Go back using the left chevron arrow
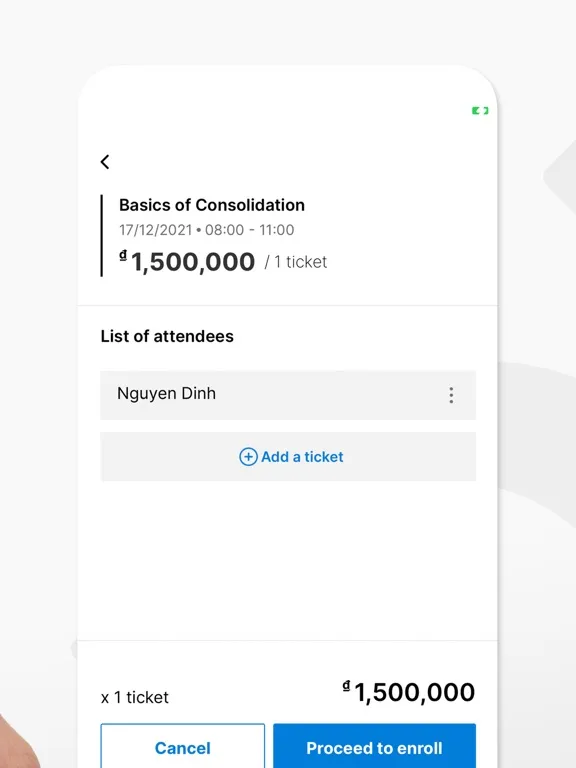 pos(105,162)
